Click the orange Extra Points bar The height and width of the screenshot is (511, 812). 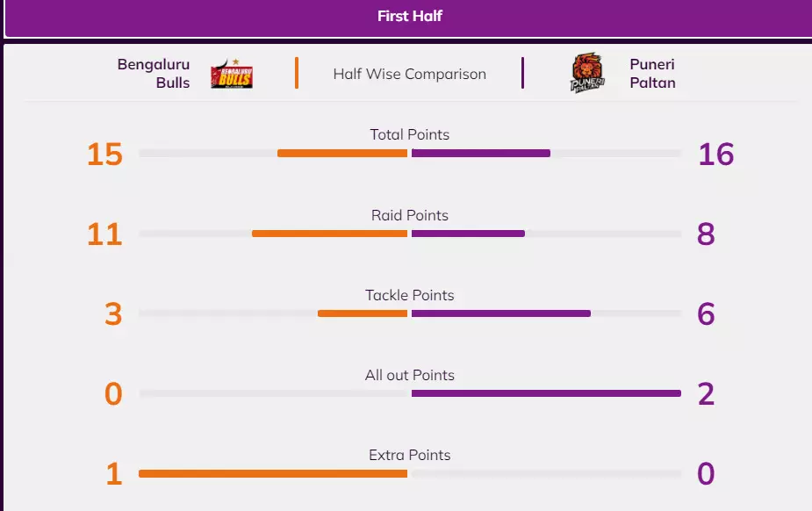pyautogui.click(x=273, y=473)
